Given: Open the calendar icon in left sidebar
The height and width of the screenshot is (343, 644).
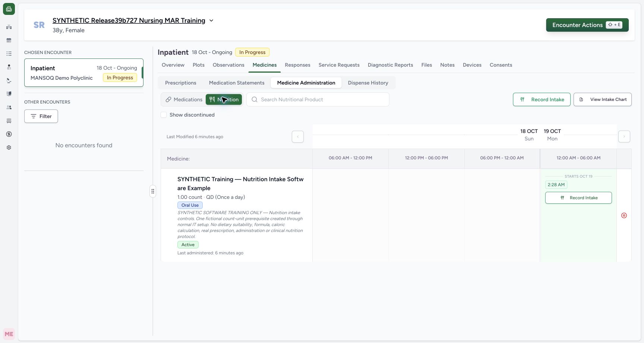Looking at the screenshot, I should click(9, 40).
